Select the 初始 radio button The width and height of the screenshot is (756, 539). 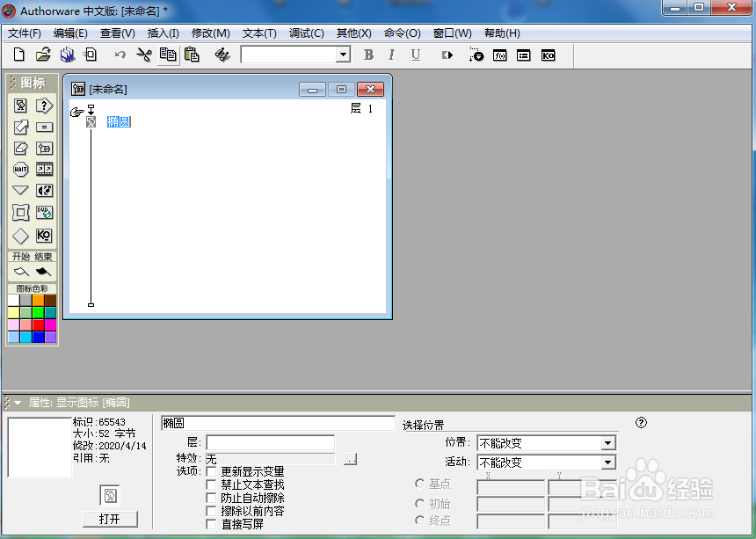[x=420, y=503]
